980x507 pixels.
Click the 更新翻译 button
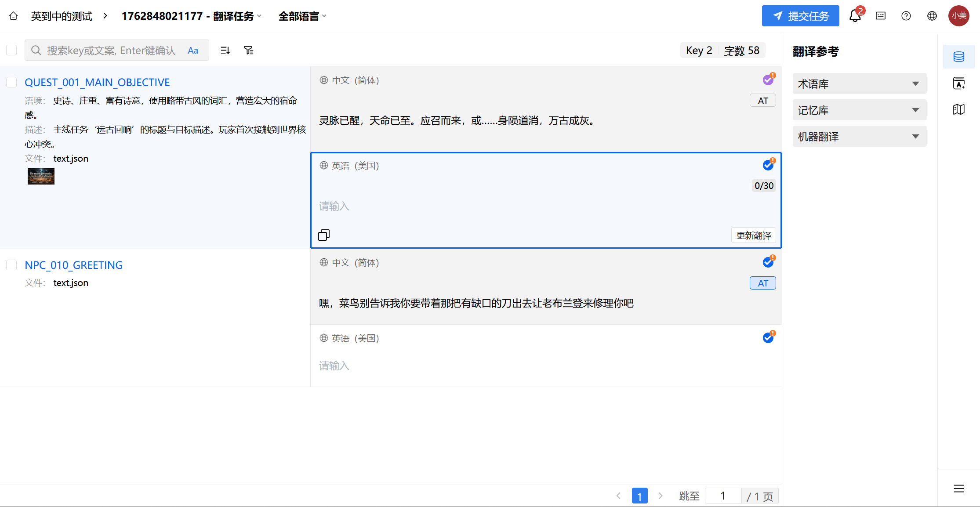coord(753,235)
